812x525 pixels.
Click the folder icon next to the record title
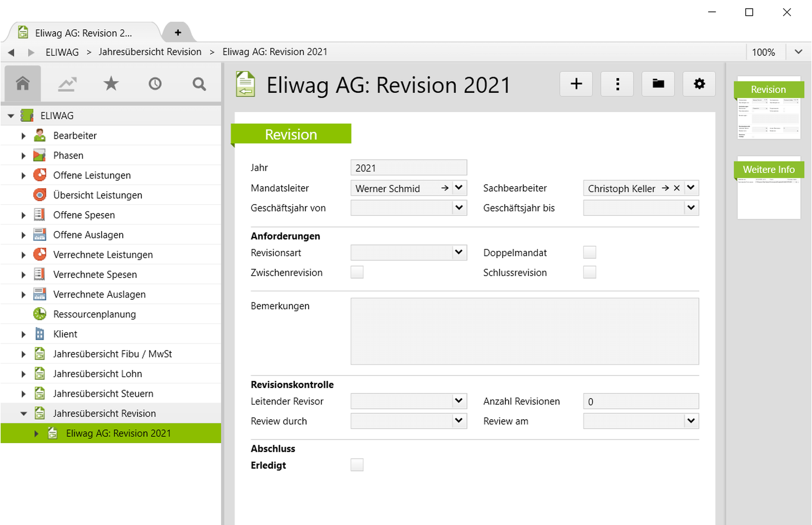tap(658, 84)
